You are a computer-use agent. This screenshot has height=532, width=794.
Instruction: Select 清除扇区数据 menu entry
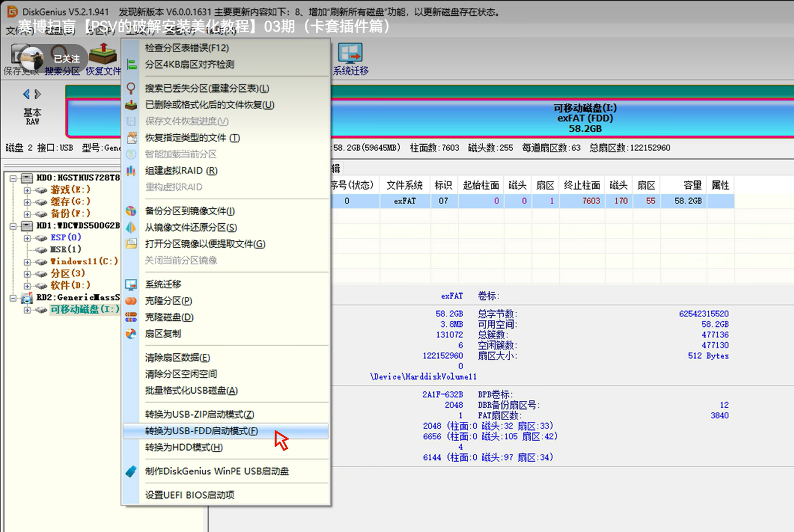226,358
